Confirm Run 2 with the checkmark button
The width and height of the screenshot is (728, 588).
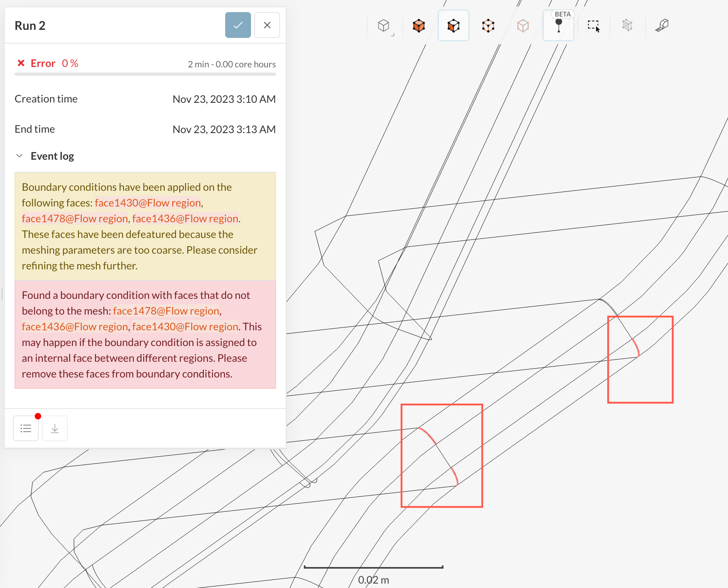pyautogui.click(x=238, y=25)
